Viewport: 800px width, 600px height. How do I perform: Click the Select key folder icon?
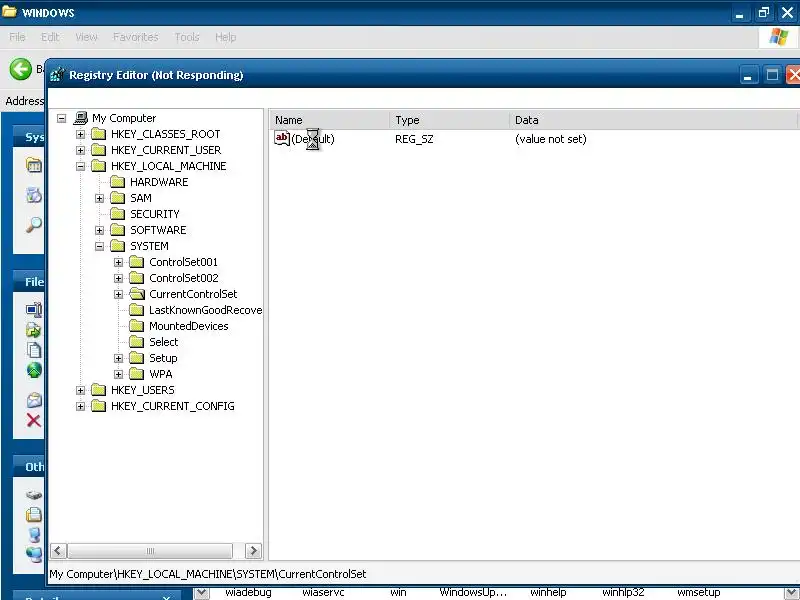[x=137, y=342]
